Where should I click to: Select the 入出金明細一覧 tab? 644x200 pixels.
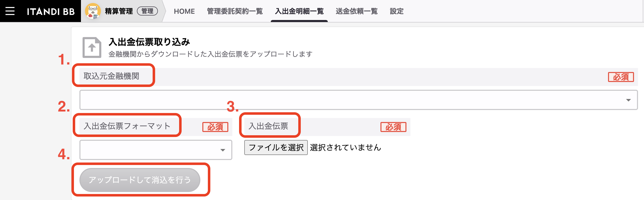pos(299,11)
